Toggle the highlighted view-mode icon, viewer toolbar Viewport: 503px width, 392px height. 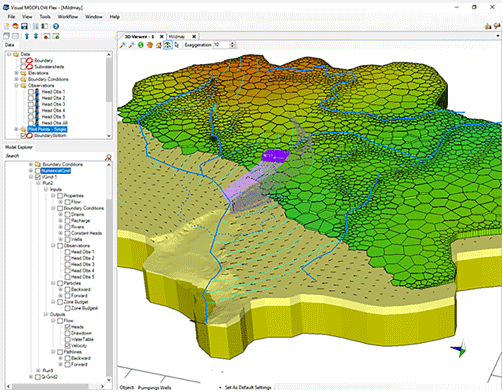[168, 45]
